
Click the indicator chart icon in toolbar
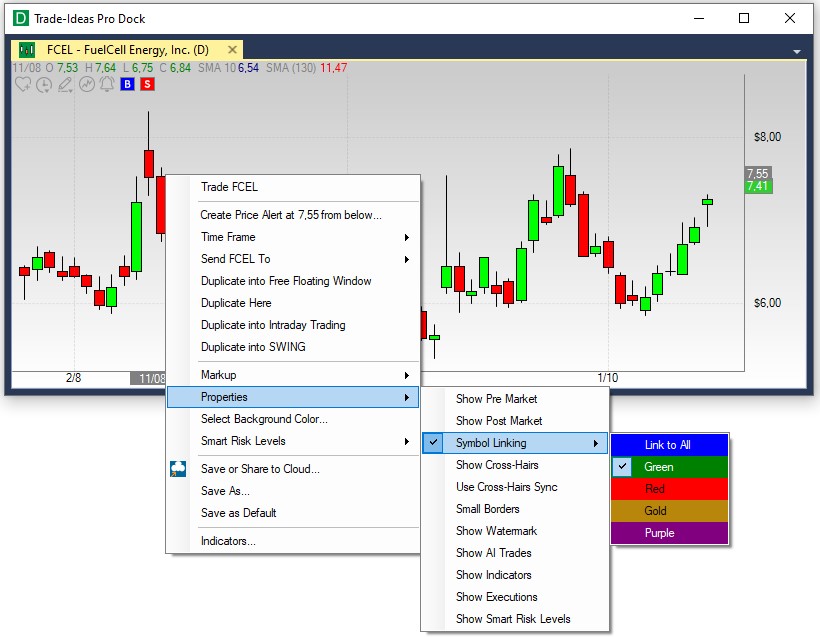coord(87,84)
